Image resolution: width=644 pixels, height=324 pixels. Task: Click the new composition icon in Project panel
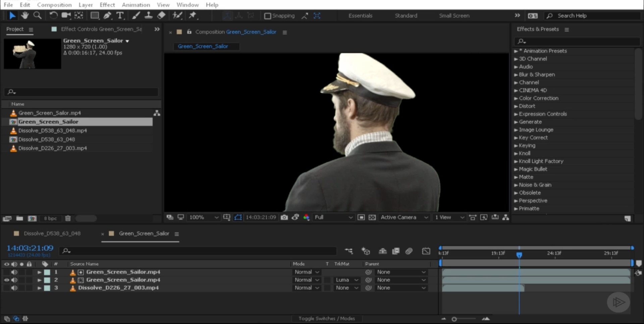pos(32,218)
